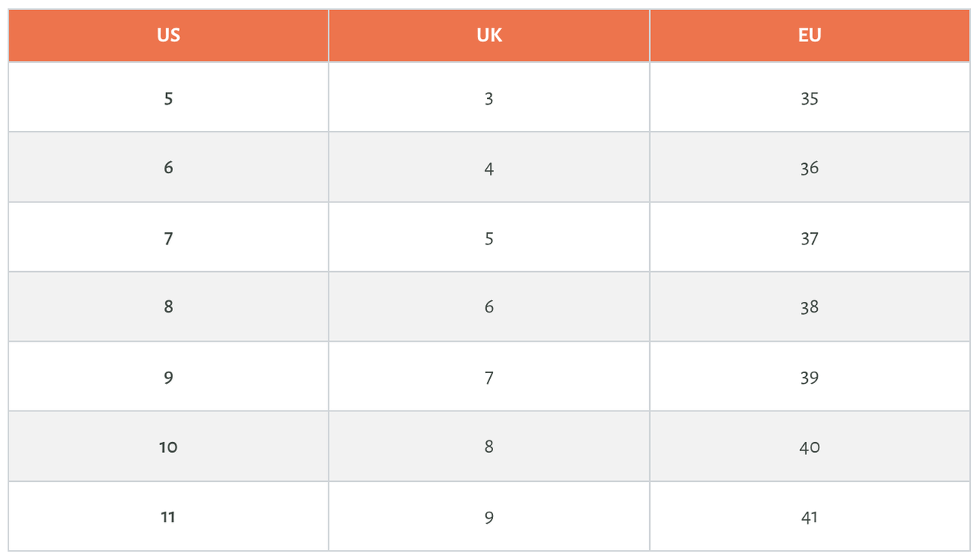Click the EU column header

(810, 35)
